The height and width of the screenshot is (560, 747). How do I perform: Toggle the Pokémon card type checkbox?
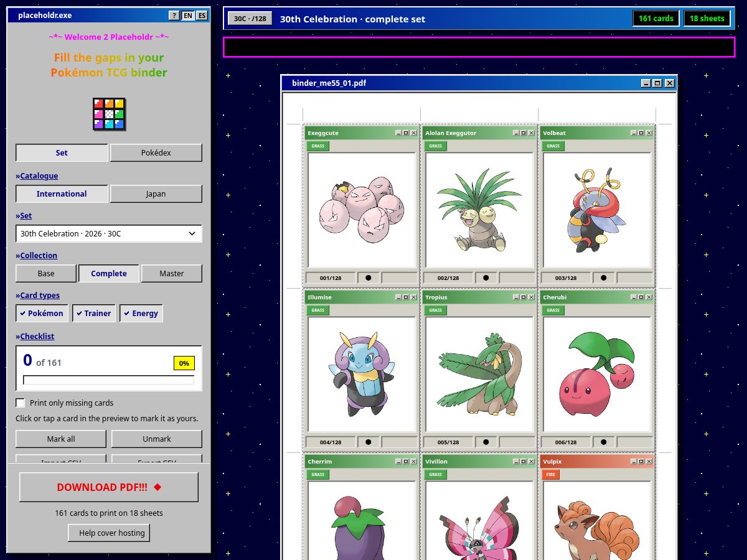click(42, 313)
